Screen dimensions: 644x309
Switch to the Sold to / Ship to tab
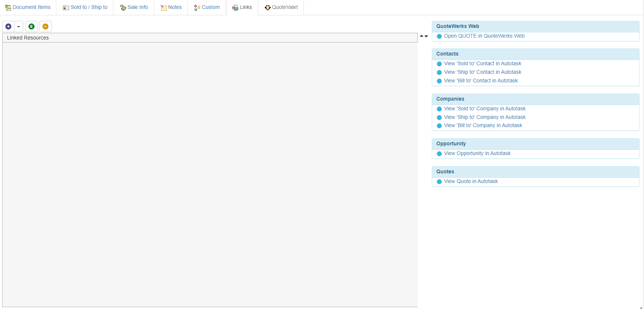[x=85, y=7]
